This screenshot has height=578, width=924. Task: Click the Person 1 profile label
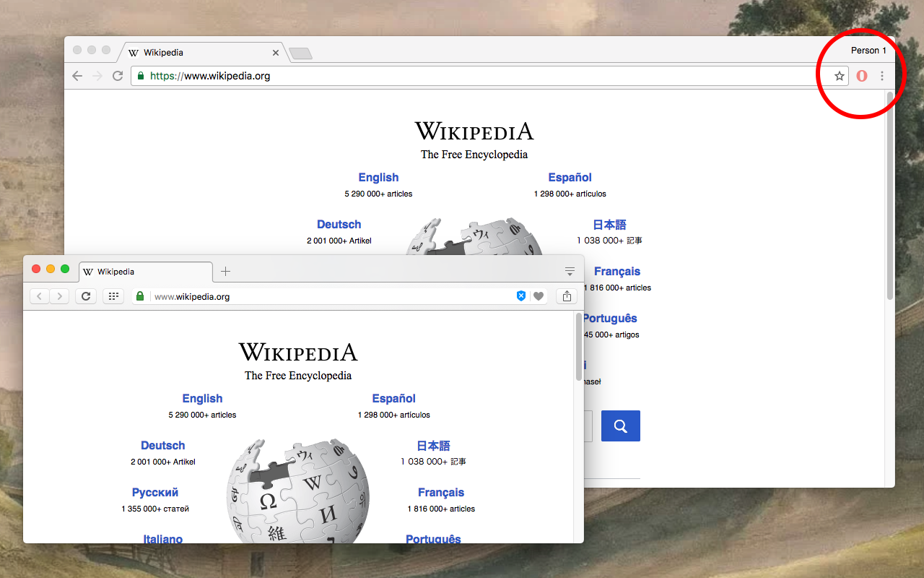pyautogui.click(x=868, y=50)
